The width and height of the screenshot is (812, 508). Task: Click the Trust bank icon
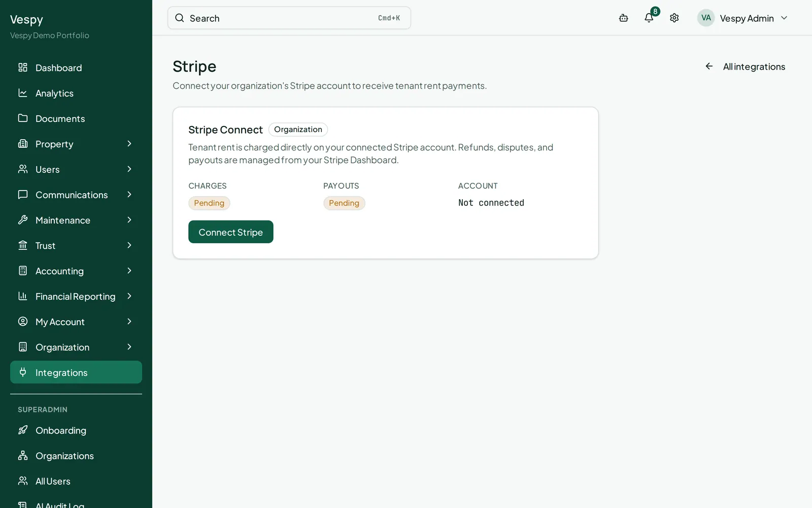point(23,245)
